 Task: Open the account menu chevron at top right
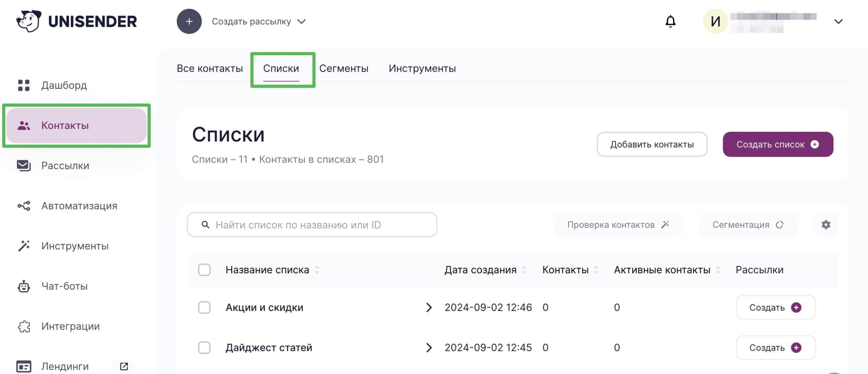(838, 21)
